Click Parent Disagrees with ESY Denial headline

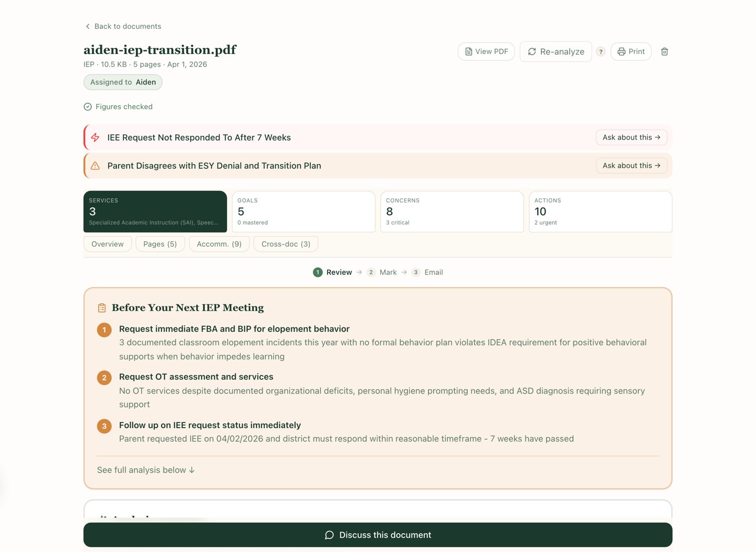[x=214, y=166]
